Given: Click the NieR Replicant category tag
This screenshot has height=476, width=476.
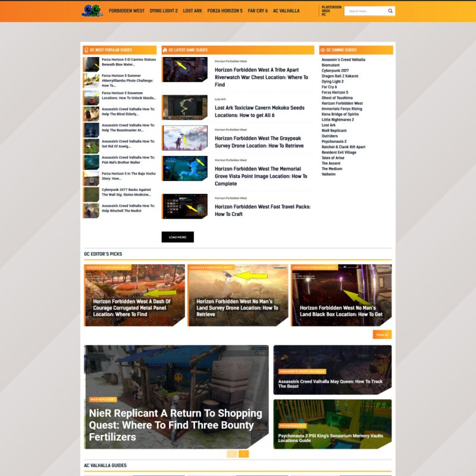Looking at the screenshot, I should tap(103, 399).
